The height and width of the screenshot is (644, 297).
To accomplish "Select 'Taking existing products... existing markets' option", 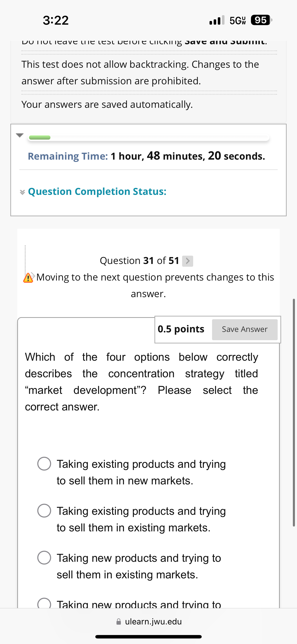I will click(44, 511).
